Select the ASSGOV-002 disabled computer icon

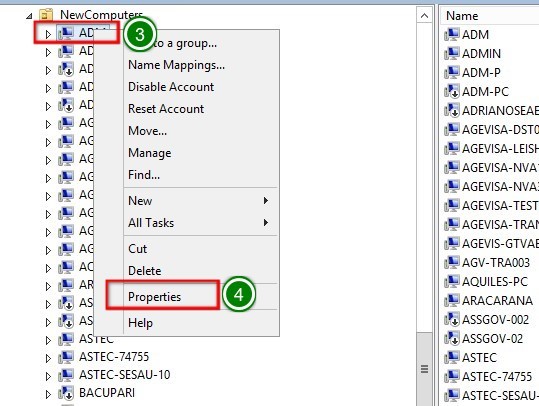(452, 319)
